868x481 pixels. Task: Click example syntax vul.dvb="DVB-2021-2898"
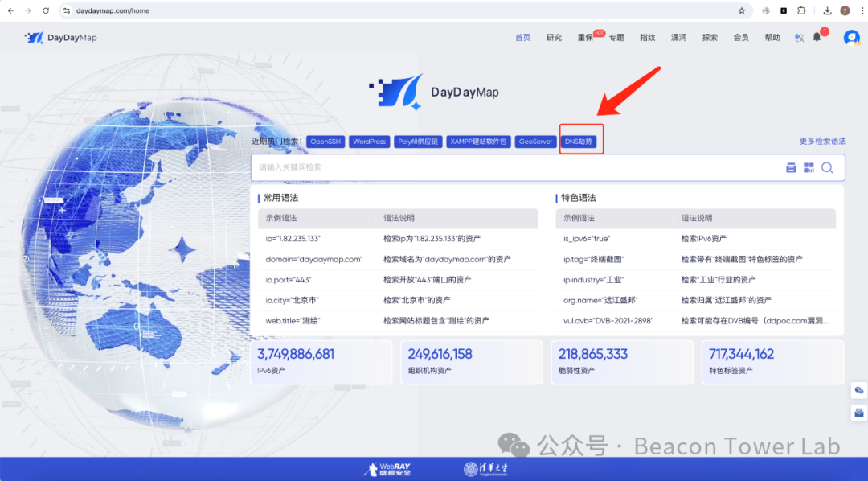(608, 321)
